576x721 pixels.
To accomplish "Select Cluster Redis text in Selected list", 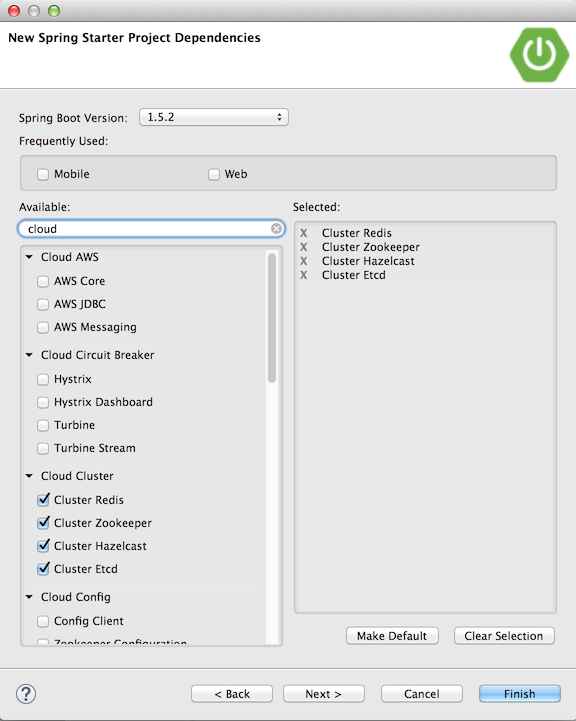I will (357, 233).
